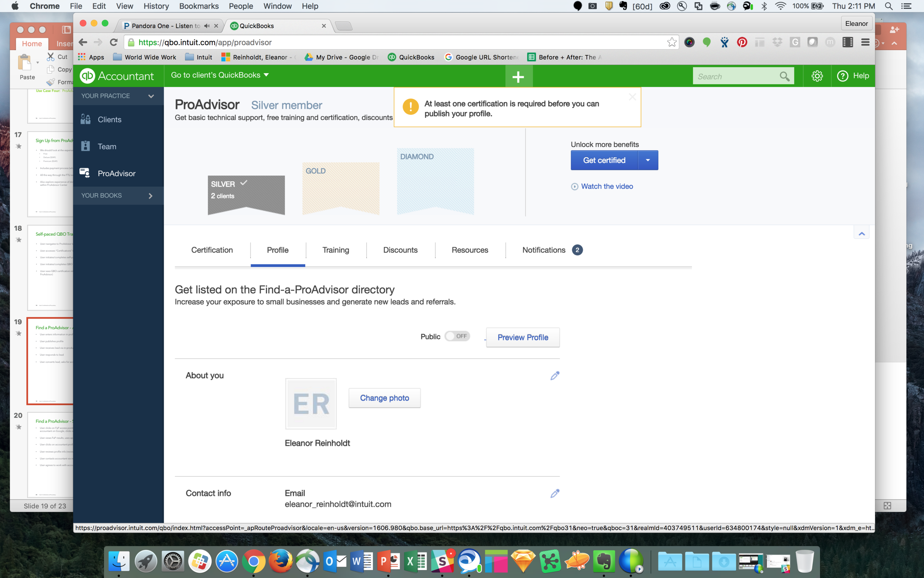Open the World Wide Work bookmark folder
Screen dimensions: 924x578
pos(145,57)
